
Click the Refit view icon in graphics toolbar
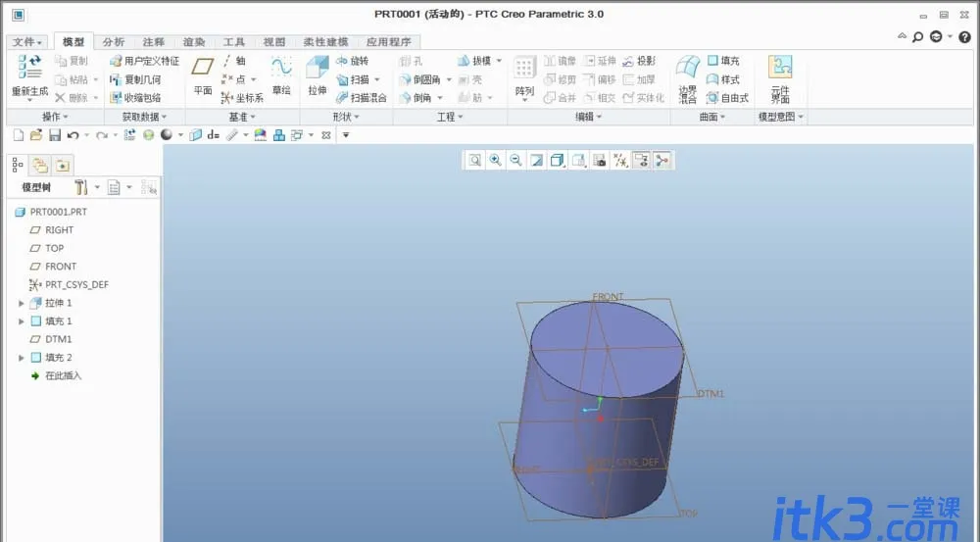pos(475,161)
